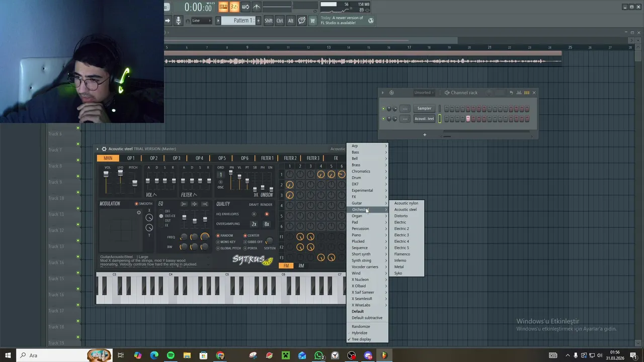
Task: Click Channel rack swing loop icon
Action: [x=391, y=93]
